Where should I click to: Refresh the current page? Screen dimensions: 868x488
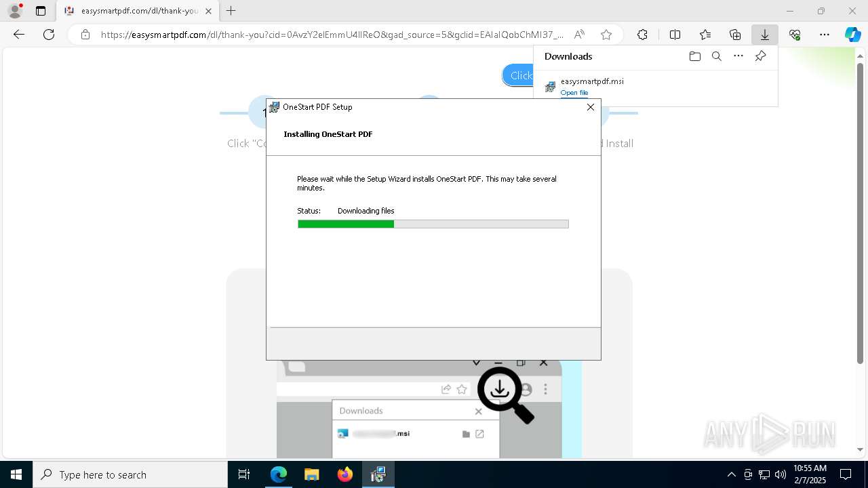[49, 35]
